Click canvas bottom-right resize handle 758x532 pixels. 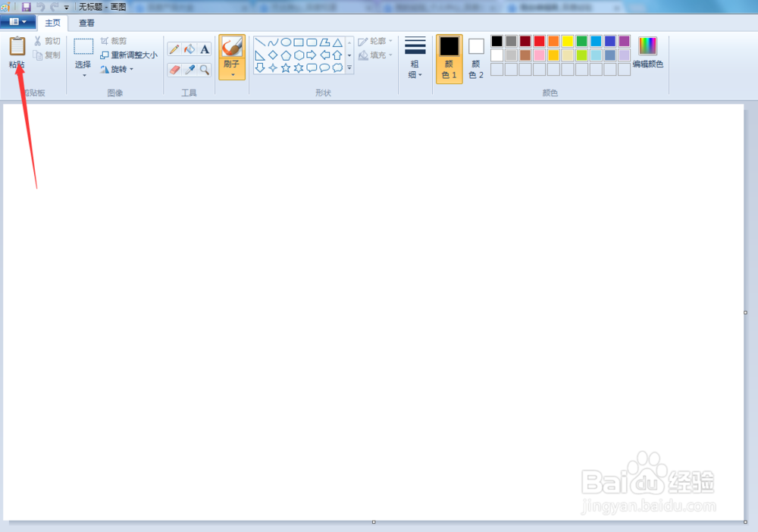tap(745, 522)
